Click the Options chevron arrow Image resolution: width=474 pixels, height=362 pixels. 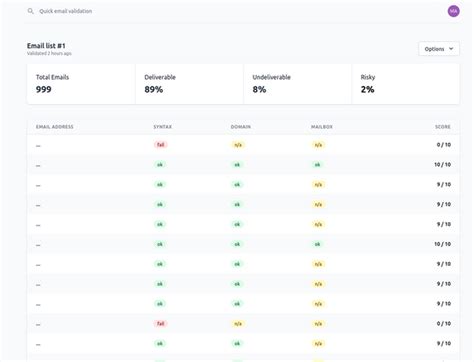pyautogui.click(x=451, y=49)
